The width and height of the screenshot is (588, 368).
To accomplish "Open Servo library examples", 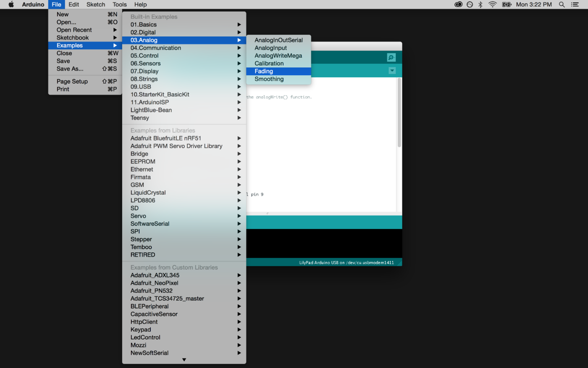I will (x=184, y=216).
